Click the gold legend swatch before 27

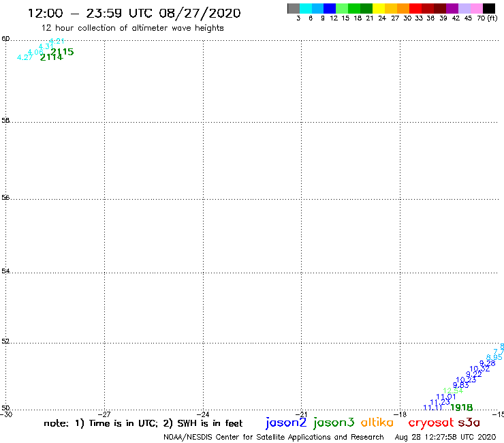pyautogui.click(x=391, y=8)
